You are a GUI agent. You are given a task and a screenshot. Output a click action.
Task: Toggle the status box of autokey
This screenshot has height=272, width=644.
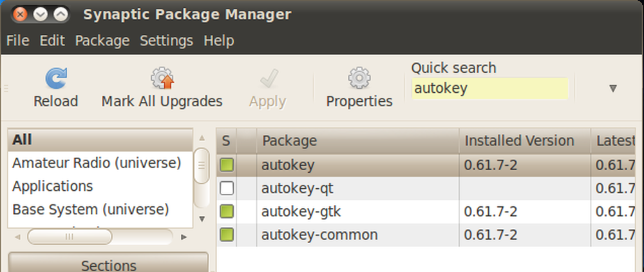226,165
